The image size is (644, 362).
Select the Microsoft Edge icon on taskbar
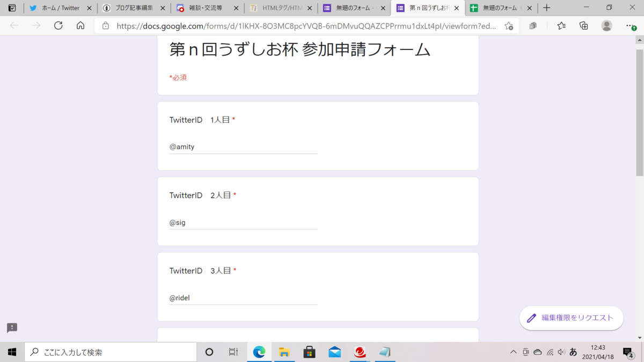[x=259, y=352]
